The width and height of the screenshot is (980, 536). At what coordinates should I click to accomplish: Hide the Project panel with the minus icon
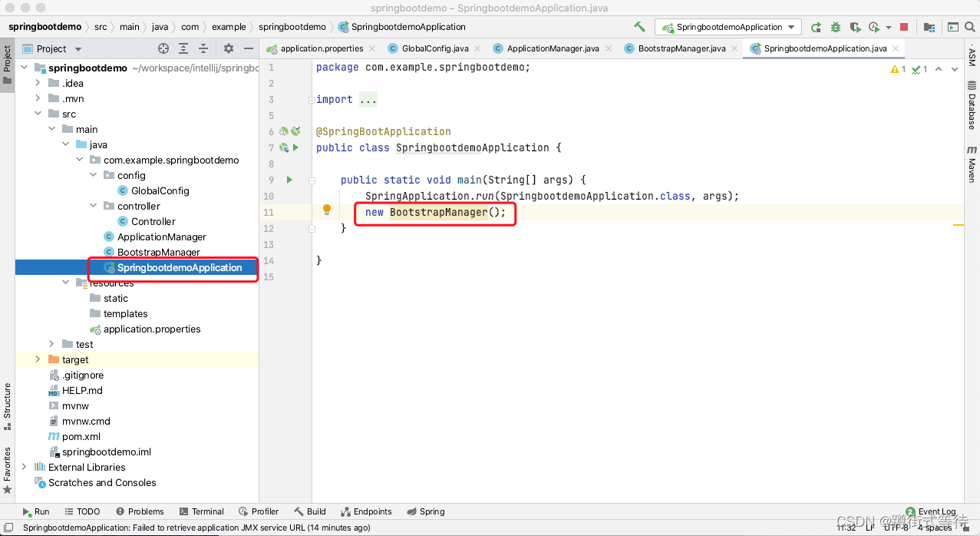[x=248, y=48]
